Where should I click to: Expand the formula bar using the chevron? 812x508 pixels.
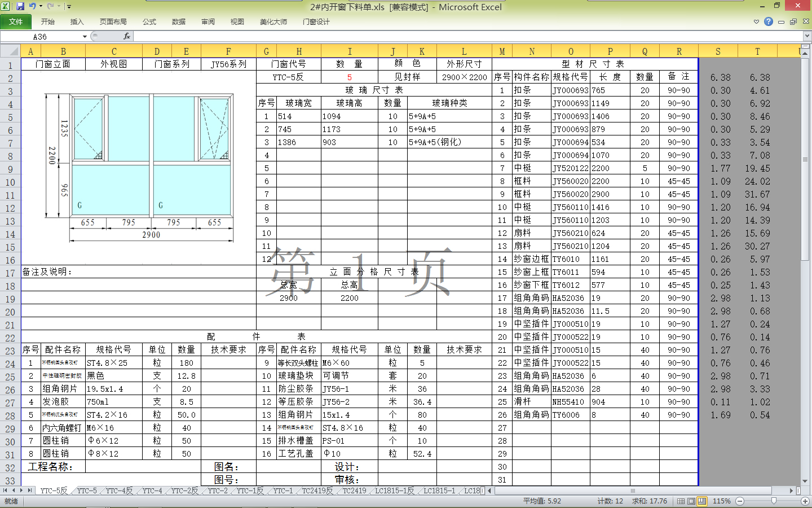pos(807,36)
